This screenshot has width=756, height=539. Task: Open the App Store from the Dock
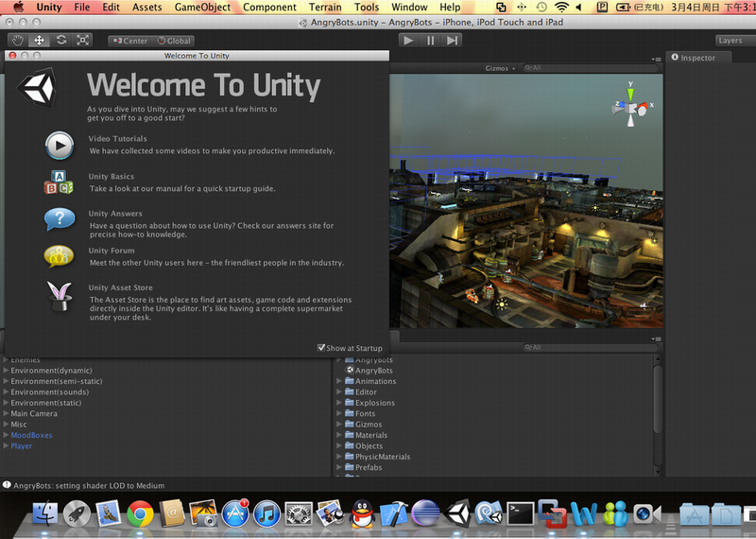235,513
